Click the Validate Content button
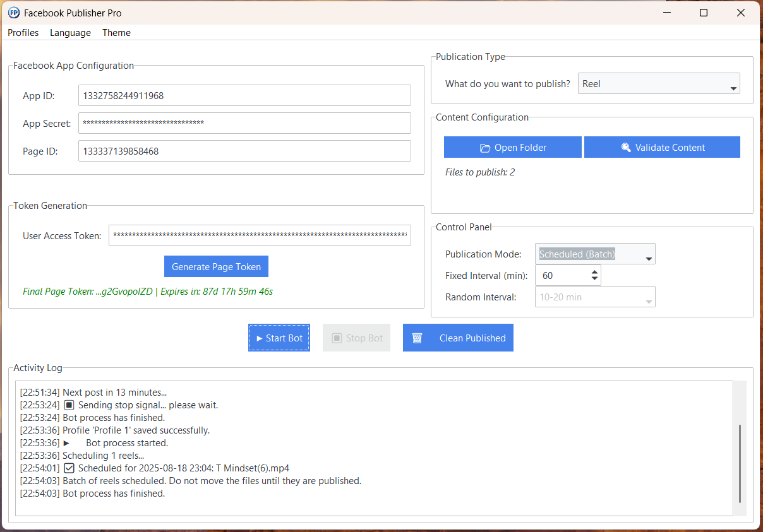Screen dimensions: 763x532 [662, 147]
